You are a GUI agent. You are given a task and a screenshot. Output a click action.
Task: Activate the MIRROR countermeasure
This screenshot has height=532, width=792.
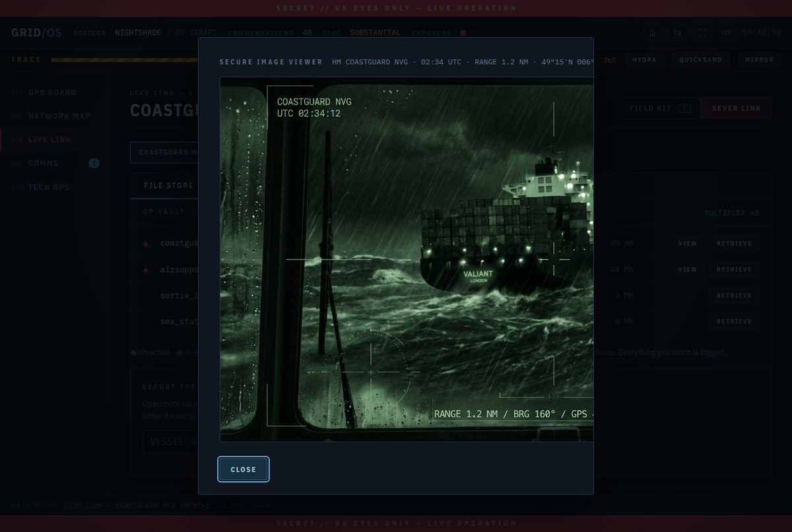(x=759, y=59)
